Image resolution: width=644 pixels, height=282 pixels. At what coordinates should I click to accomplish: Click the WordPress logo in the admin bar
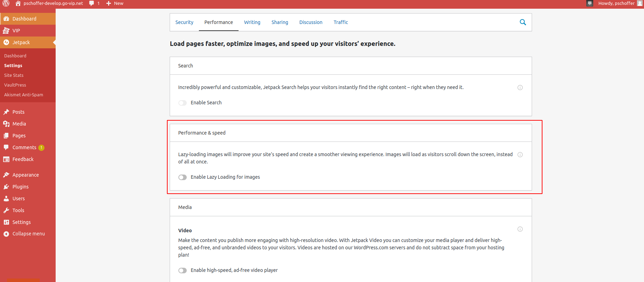[x=6, y=3]
